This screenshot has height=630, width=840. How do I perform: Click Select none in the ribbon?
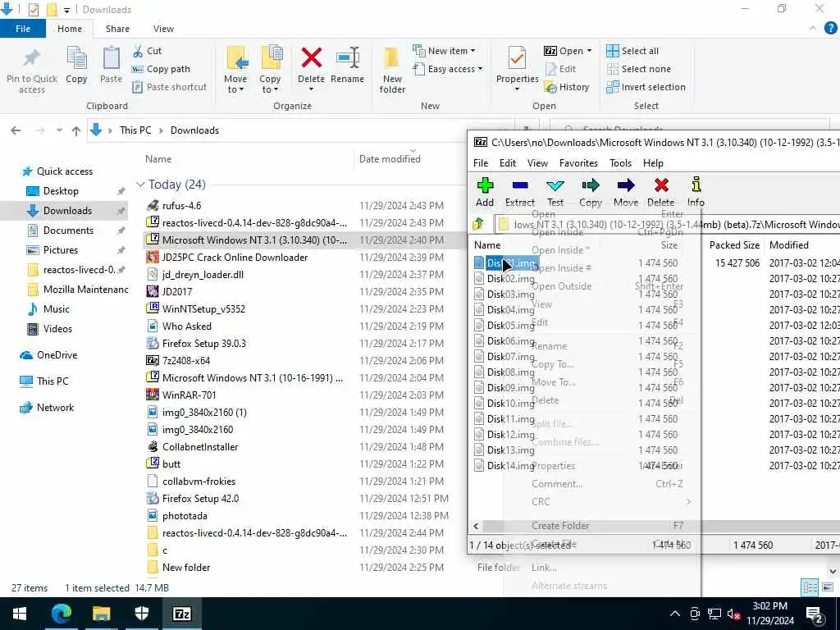[x=638, y=69]
